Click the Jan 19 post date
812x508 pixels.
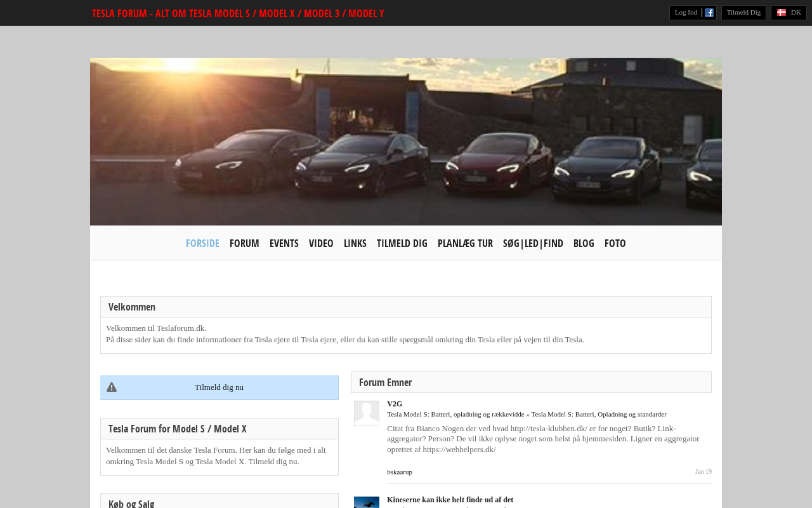pos(704,471)
